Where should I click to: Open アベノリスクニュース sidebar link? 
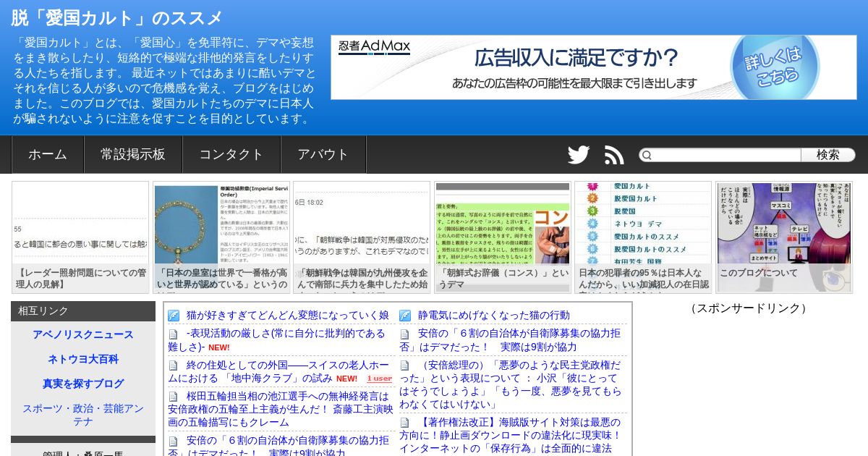[83, 334]
